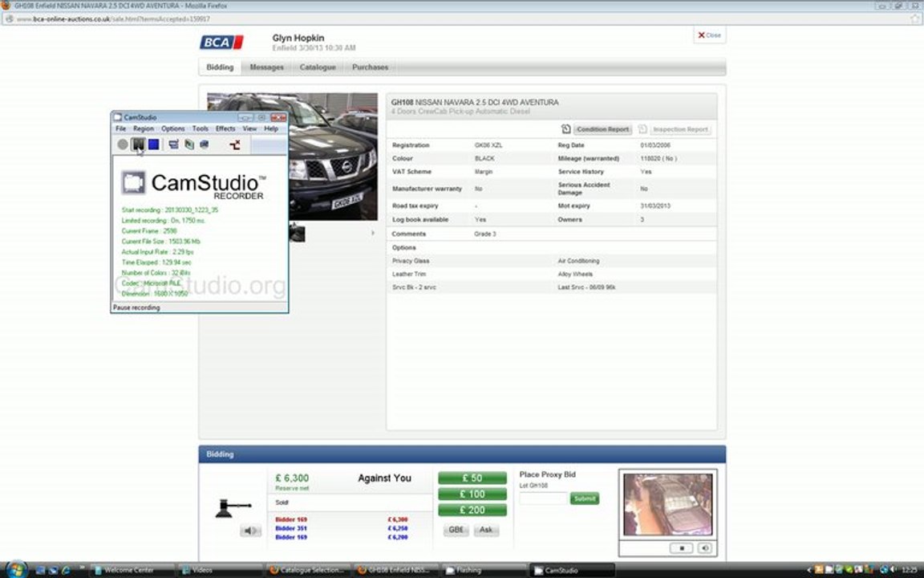Click the proxy bid amount field
This screenshot has height=578, width=924.
(543, 499)
